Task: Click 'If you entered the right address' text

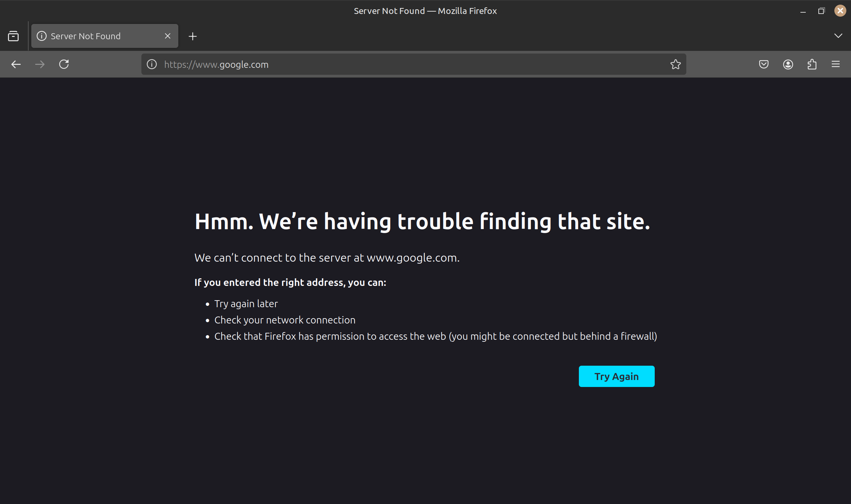Action: 290,283
